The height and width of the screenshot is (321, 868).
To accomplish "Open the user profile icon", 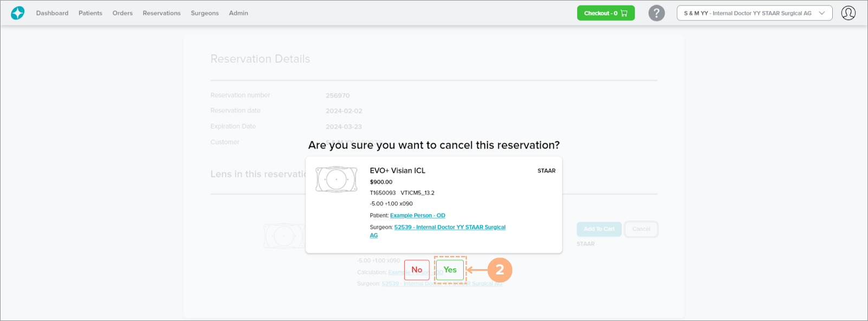I will click(848, 13).
